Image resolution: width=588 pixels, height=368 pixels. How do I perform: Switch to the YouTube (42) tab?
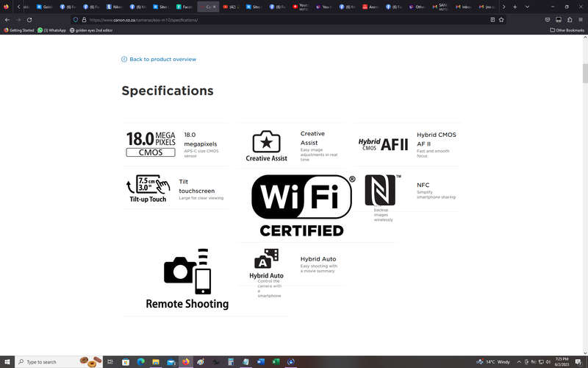(230, 7)
